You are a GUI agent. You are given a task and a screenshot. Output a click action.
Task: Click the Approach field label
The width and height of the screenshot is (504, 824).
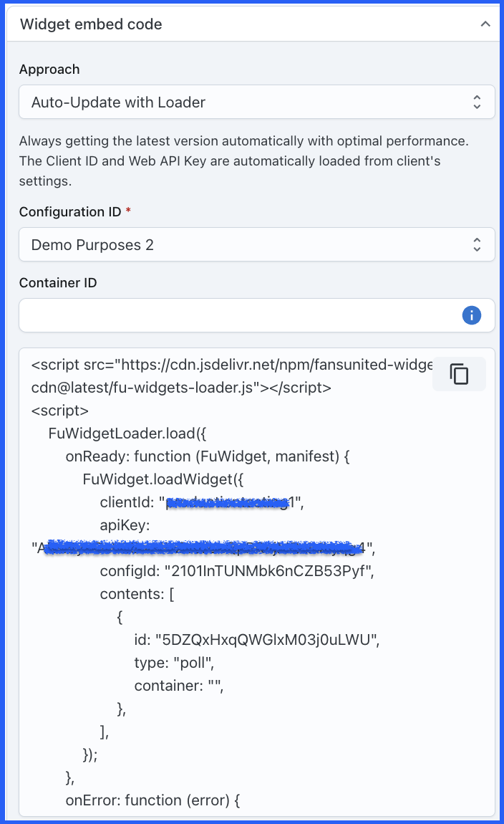49,70
